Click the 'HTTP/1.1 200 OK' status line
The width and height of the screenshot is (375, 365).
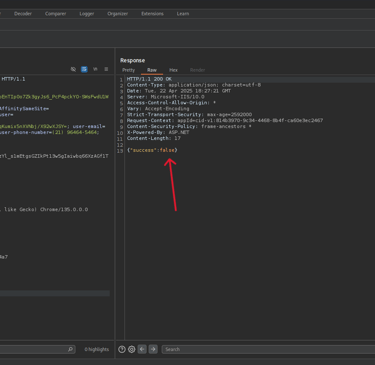149,79
